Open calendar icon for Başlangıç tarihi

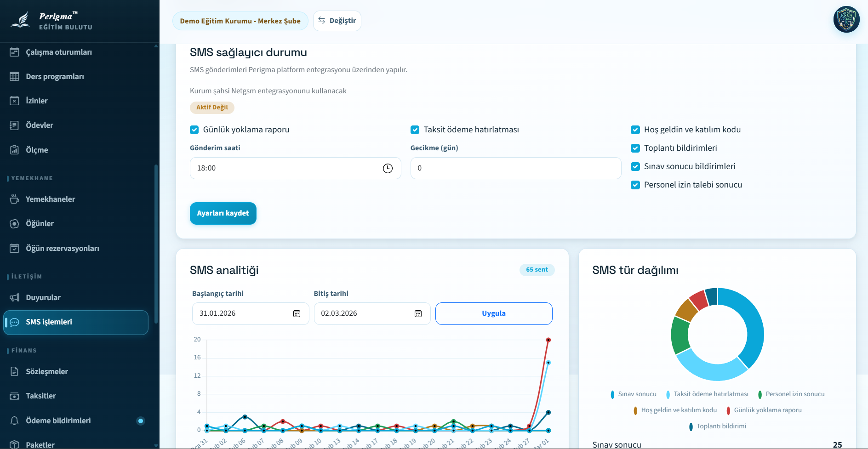297,313
